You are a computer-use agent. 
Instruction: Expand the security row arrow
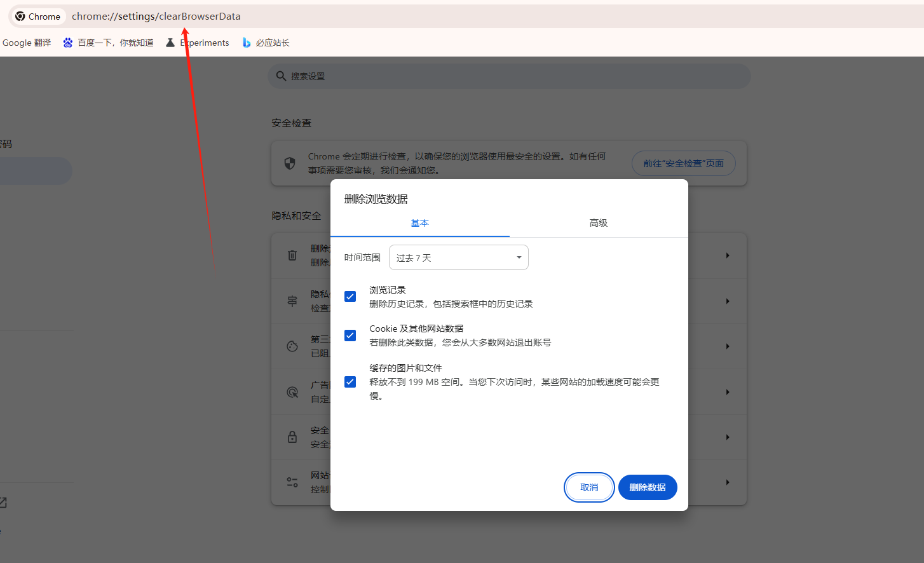(x=728, y=437)
